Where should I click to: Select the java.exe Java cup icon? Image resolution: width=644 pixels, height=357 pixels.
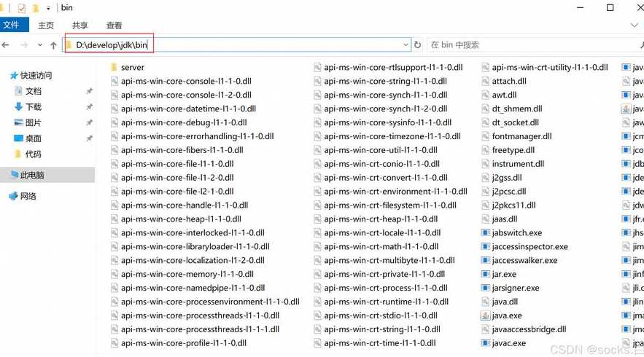[x=486, y=315]
